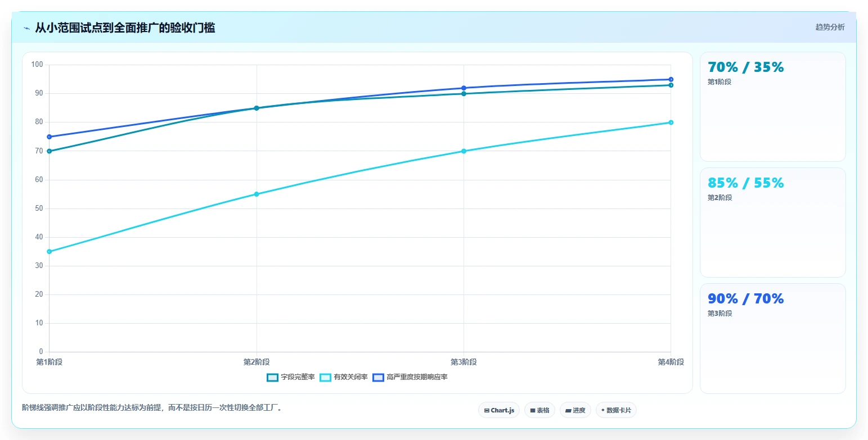Click the lightning icon beside the header title
This screenshot has width=868, height=440.
27,28
